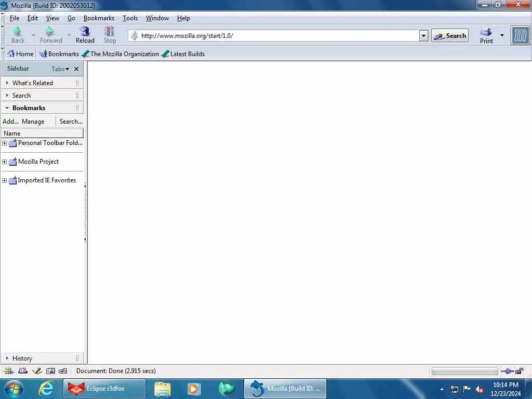
Task: Print the page with Print icon
Action: click(x=486, y=35)
